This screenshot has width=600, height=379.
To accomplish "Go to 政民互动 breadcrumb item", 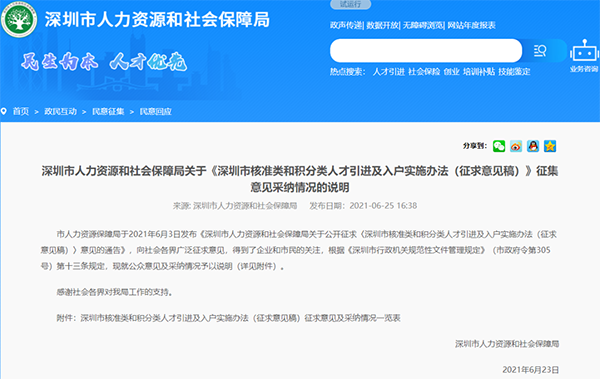I will (x=60, y=111).
